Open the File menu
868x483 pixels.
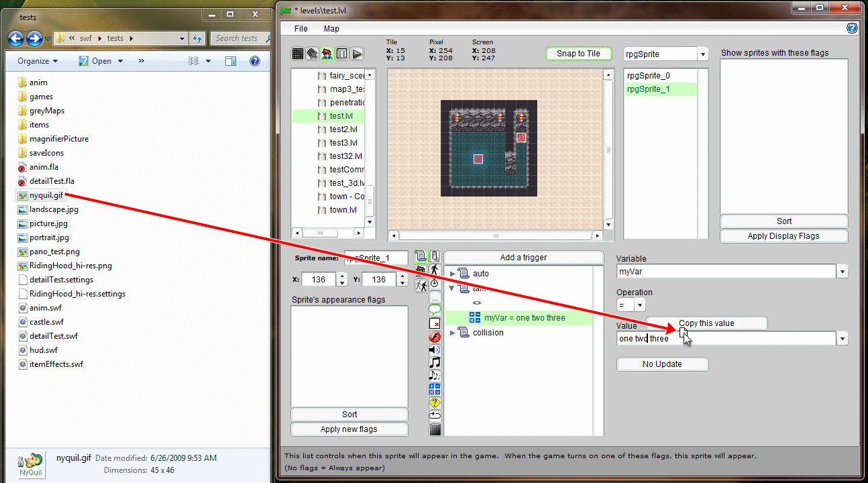coord(301,29)
